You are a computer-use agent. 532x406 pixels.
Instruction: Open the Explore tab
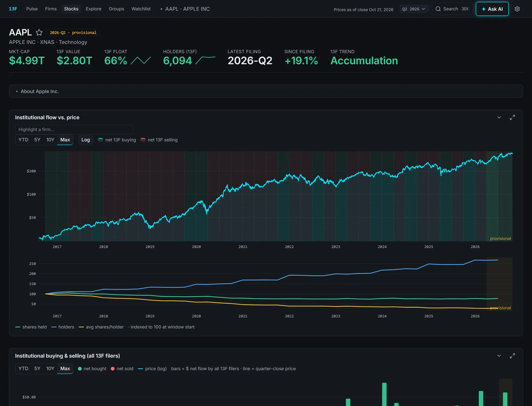(93, 9)
